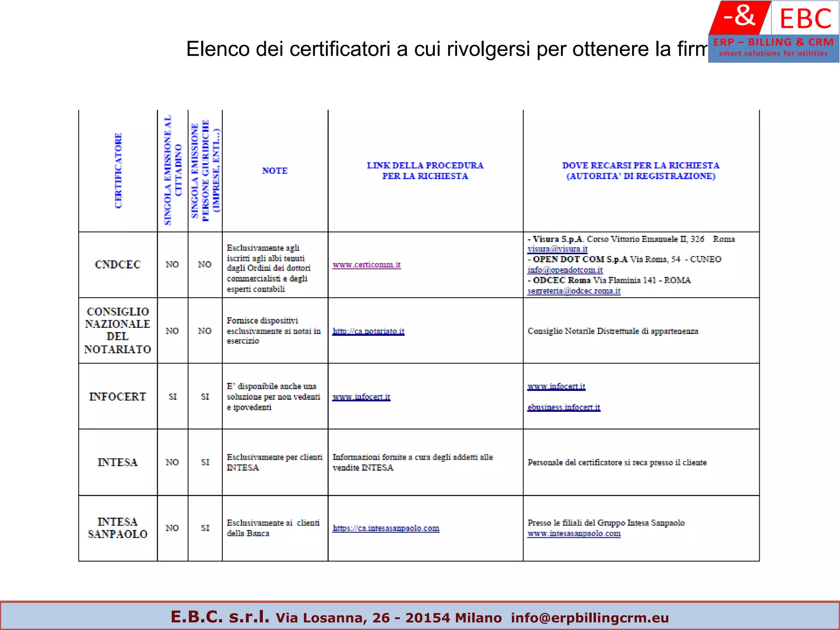
Task: Click 'Esclusivamente agli iscritti agli albi' note
Action: (x=269, y=269)
